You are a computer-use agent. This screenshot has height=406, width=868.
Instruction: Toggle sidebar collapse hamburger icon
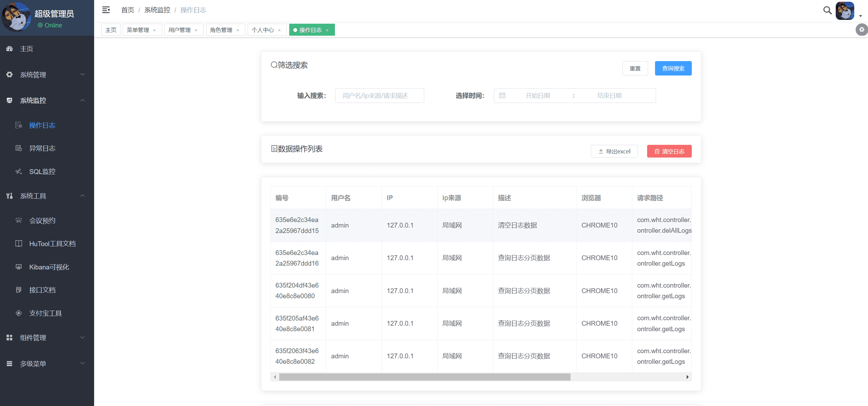click(x=106, y=10)
